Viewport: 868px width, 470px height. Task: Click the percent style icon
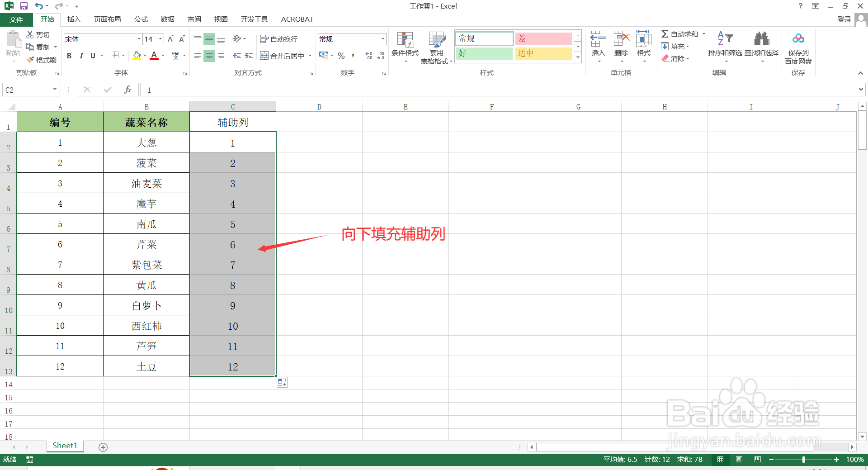[341, 56]
